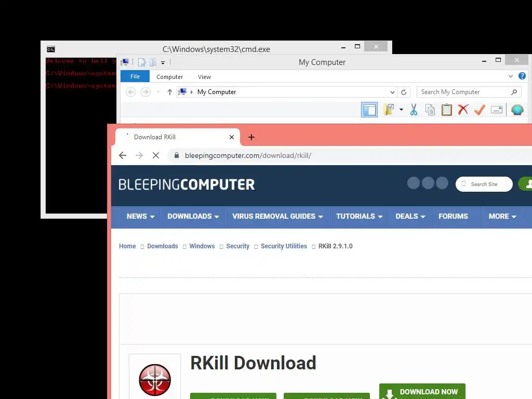Open recent locations dropdown in explorer
The image size is (532, 399).
[x=158, y=92]
